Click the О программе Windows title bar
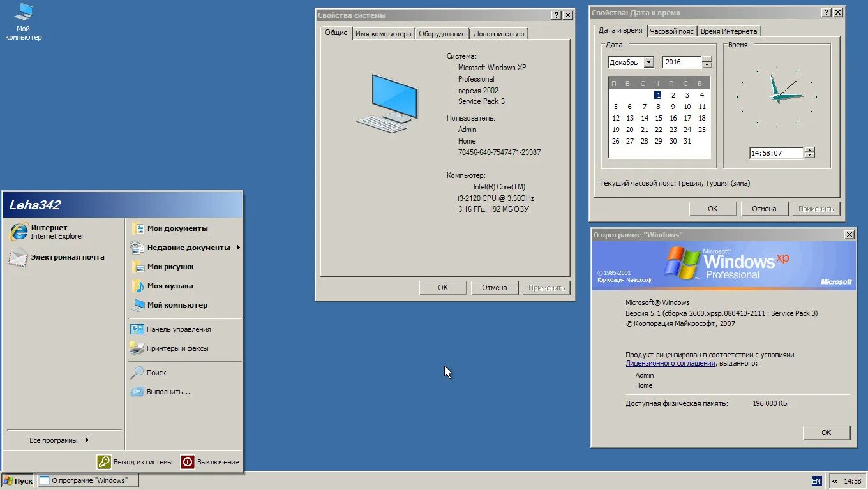Viewport: 868px width, 490px height. pyautogui.click(x=722, y=235)
